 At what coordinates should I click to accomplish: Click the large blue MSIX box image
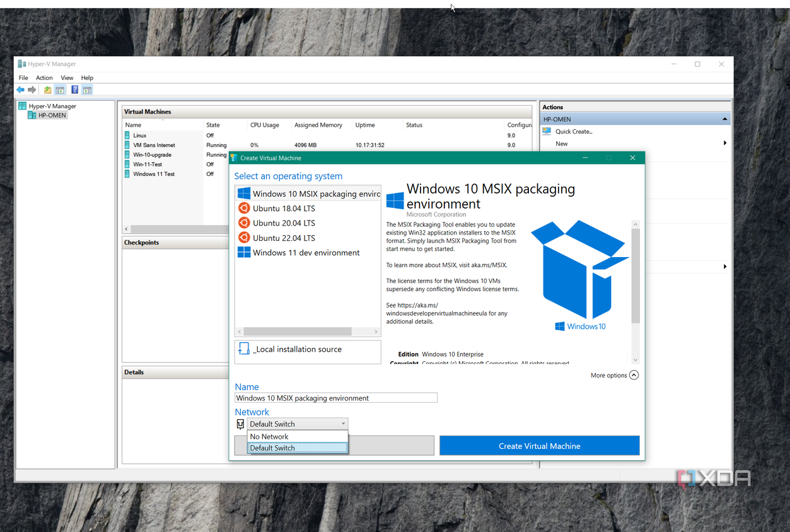580,270
